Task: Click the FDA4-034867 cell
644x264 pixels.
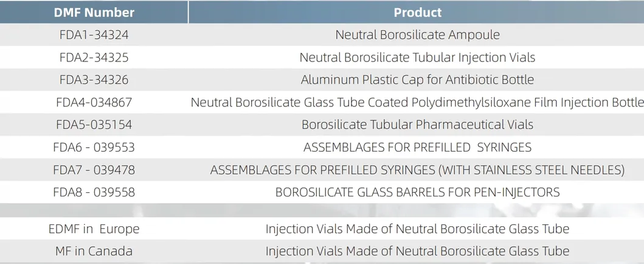Action: click(94, 102)
